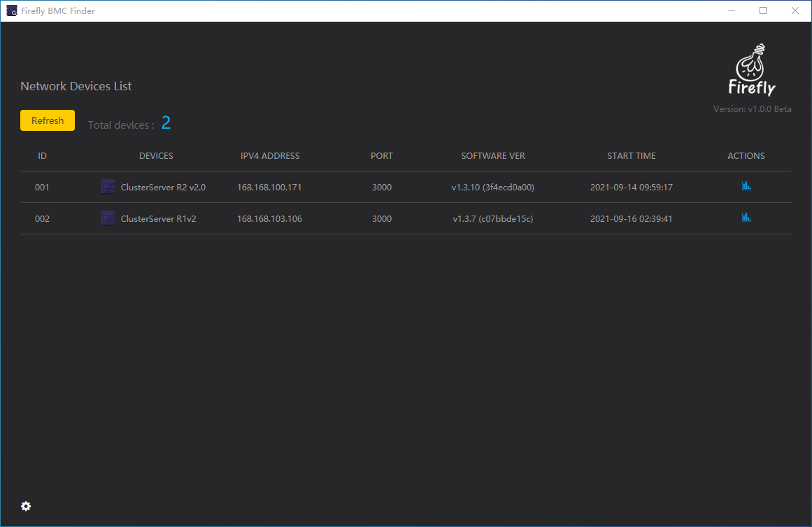Select the ClusterServer R1v2 device name
Viewport: 812px width, 527px height.
(159, 218)
